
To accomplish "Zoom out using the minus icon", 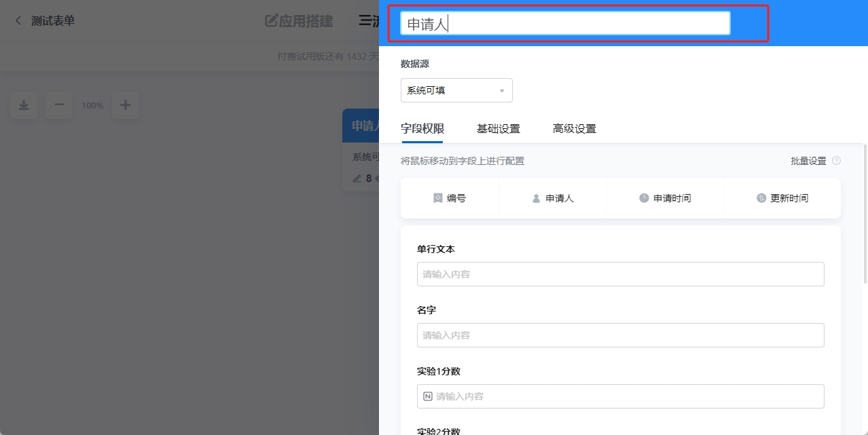I will (x=59, y=105).
